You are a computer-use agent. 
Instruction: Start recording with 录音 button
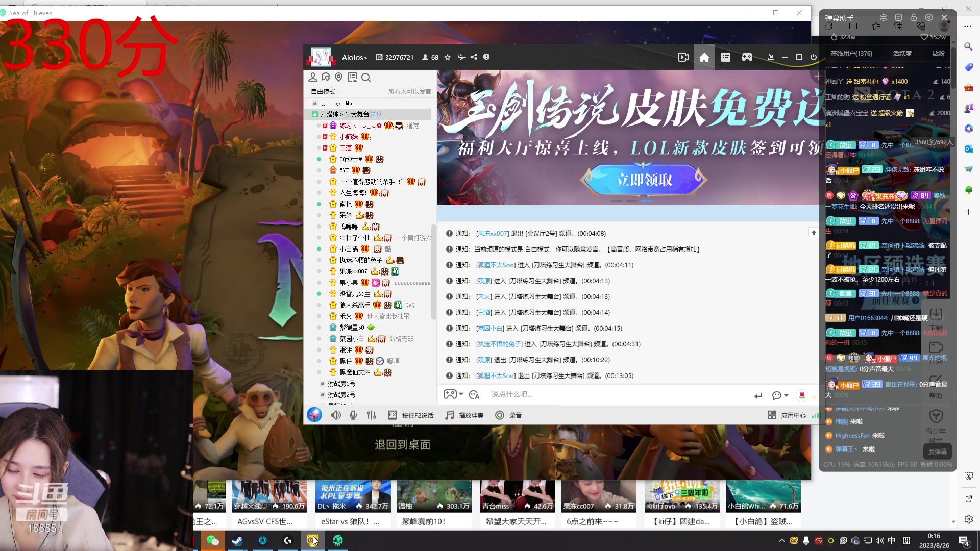coord(509,415)
